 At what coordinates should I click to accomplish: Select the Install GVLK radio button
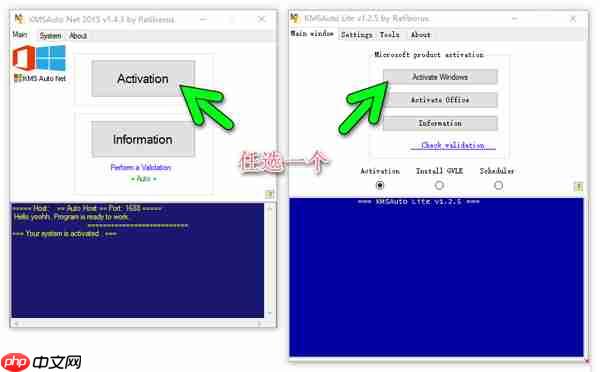click(439, 186)
